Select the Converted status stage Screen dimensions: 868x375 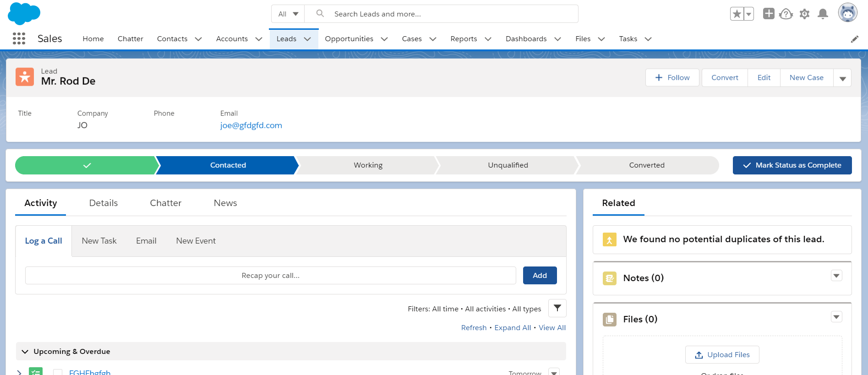click(x=647, y=165)
